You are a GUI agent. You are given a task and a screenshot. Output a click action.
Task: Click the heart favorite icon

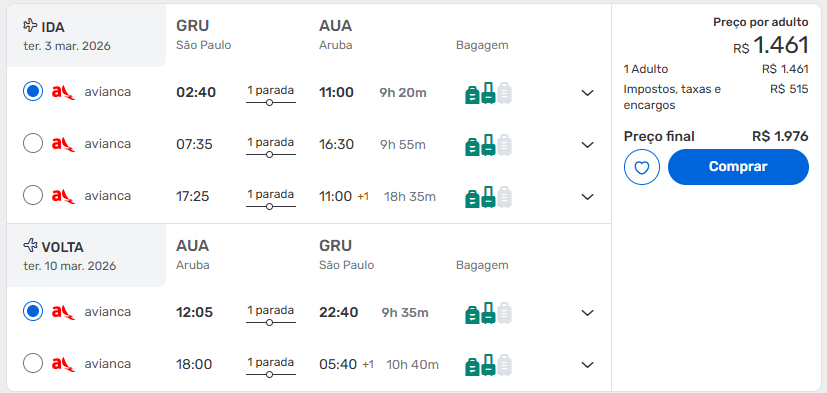pos(641,167)
